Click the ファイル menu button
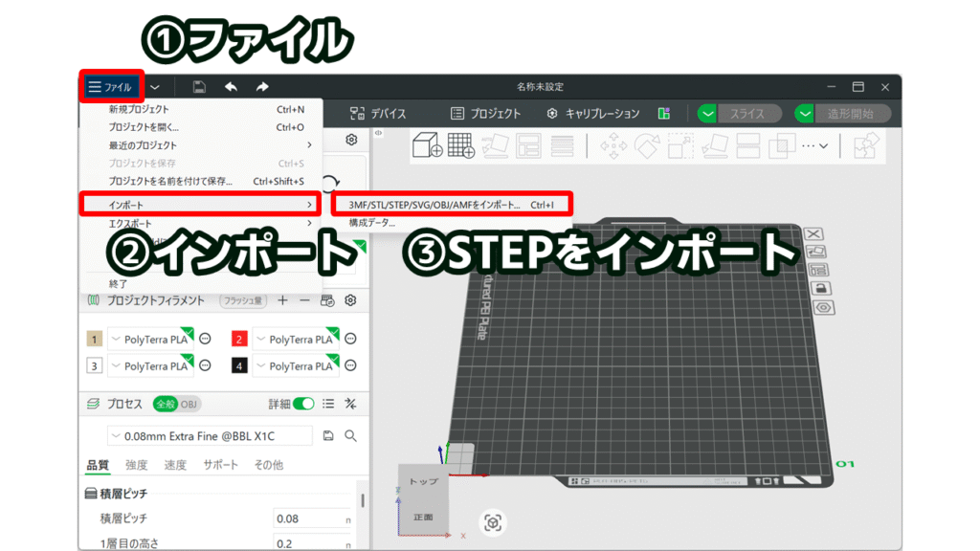This screenshot has width=980, height=551. (111, 87)
